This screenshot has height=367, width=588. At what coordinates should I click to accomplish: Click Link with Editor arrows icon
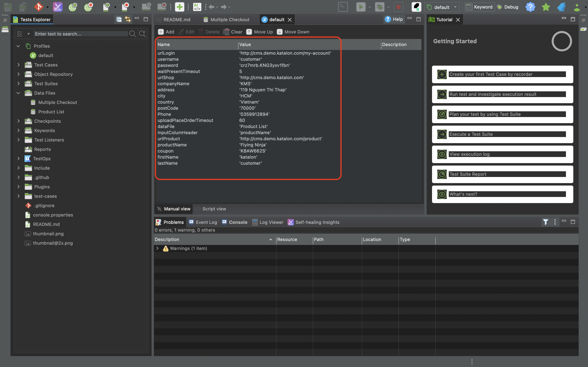[x=128, y=19]
